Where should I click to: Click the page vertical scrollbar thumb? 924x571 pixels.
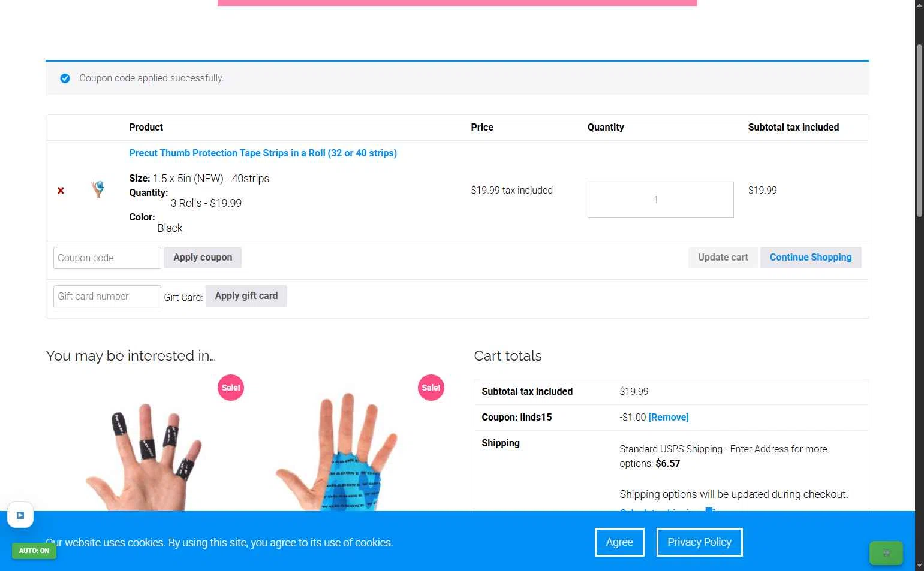[919, 131]
